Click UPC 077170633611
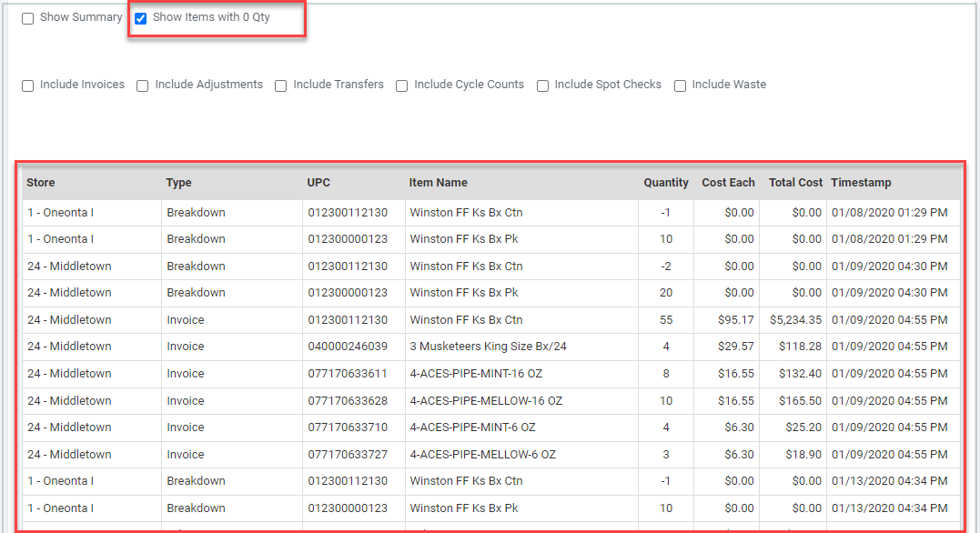Viewport: 980px width, 533px height. pos(348,374)
